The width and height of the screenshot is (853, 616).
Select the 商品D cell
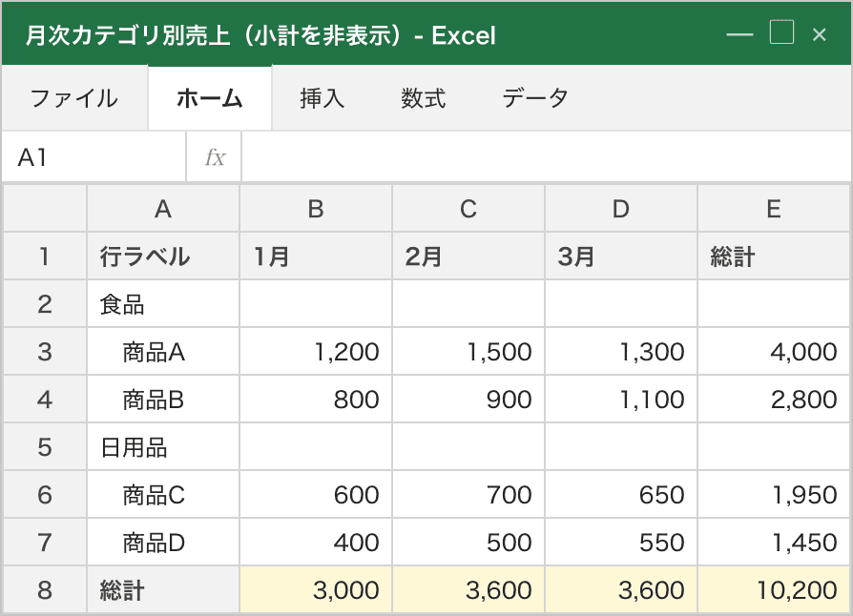[x=163, y=542]
